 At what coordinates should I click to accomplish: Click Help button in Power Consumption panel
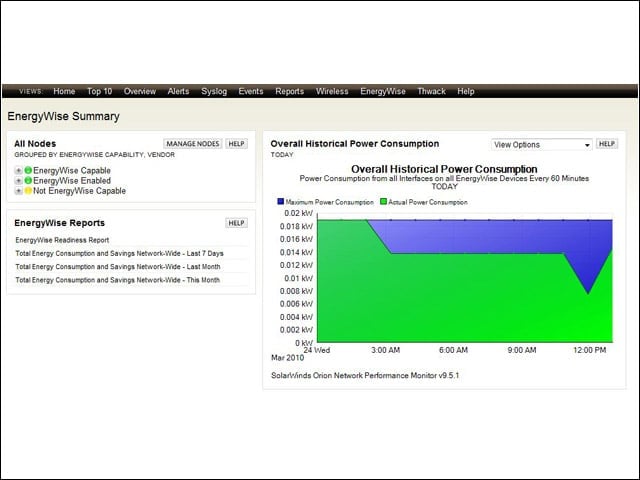[607, 144]
